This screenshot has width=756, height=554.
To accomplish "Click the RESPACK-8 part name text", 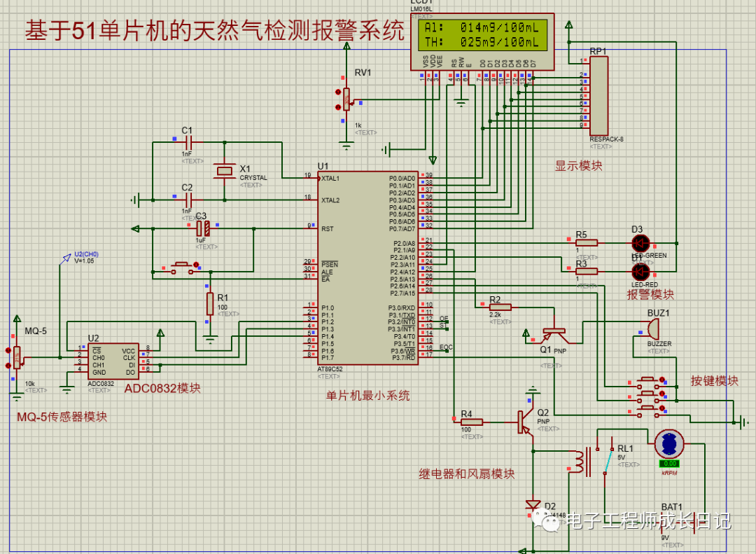I will (606, 139).
